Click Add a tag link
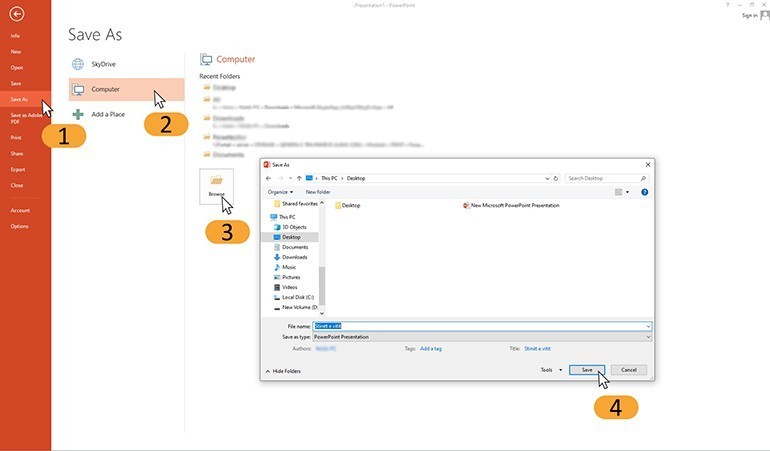 click(x=431, y=349)
